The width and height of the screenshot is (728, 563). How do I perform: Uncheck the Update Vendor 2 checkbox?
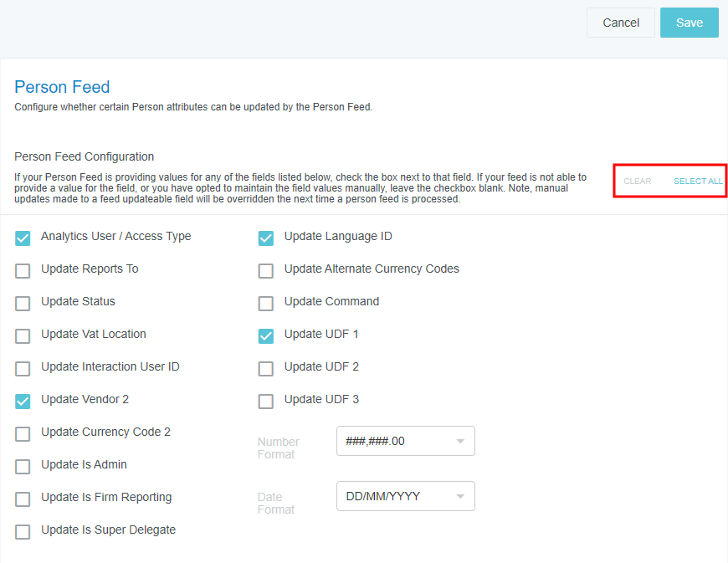(x=23, y=402)
